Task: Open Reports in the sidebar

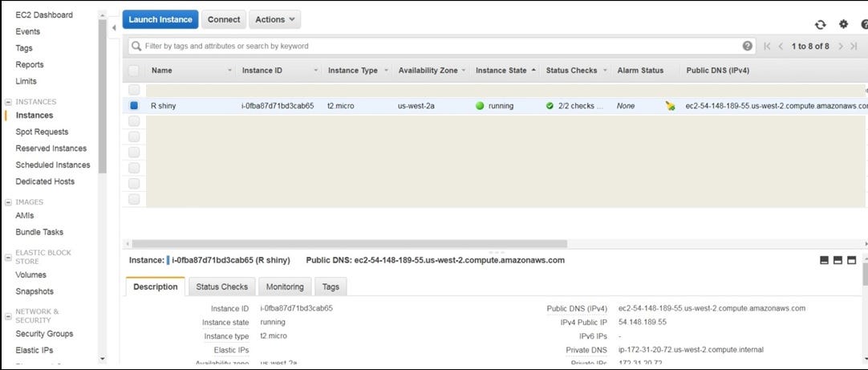Action: (x=30, y=65)
